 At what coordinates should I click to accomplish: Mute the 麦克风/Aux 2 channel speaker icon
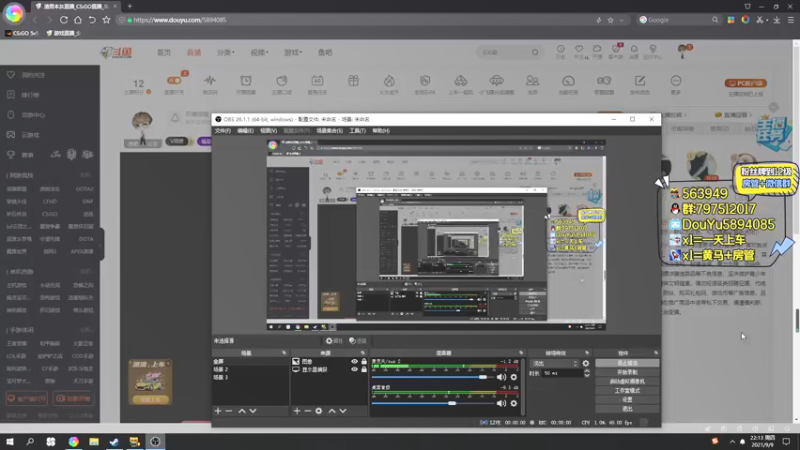[501, 377]
